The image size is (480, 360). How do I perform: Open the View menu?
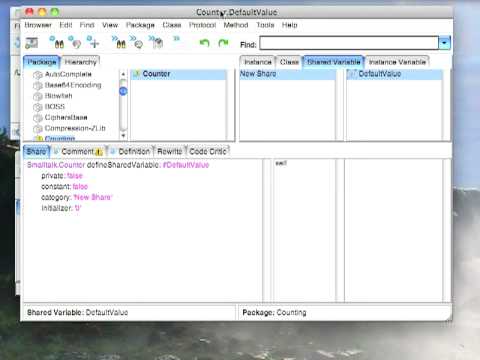(x=110, y=25)
